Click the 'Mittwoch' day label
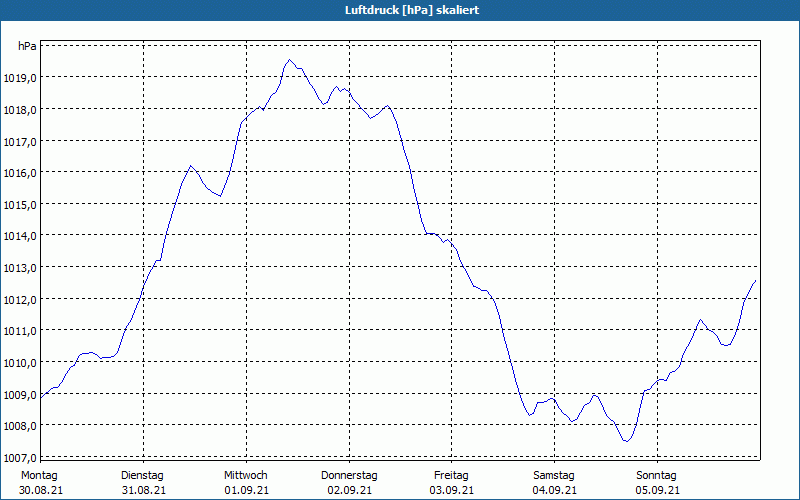800x500 pixels. [245, 476]
